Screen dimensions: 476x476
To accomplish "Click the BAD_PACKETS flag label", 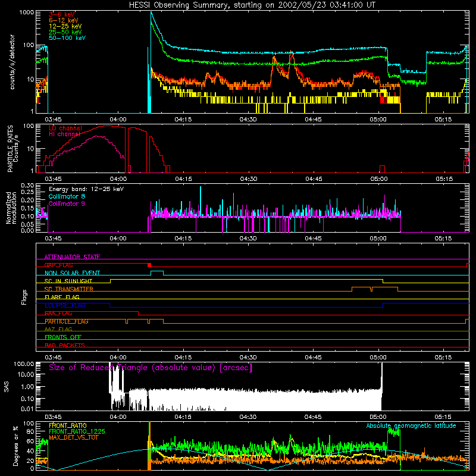I will [x=65, y=345].
